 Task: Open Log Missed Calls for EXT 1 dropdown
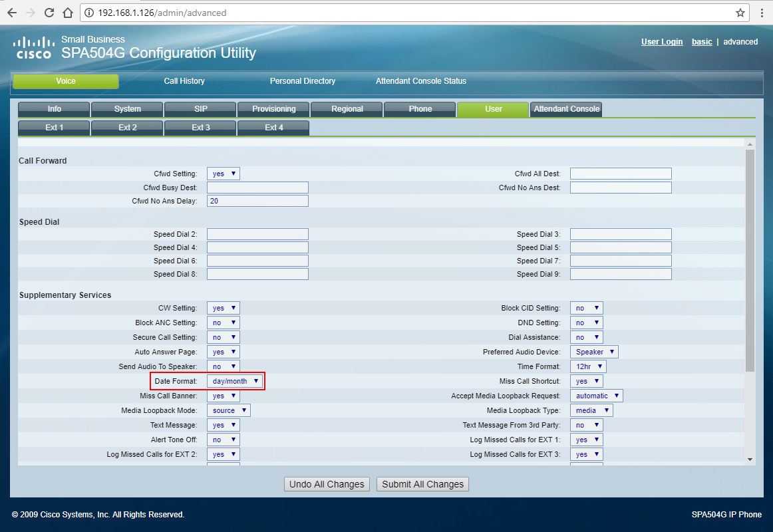(x=587, y=440)
